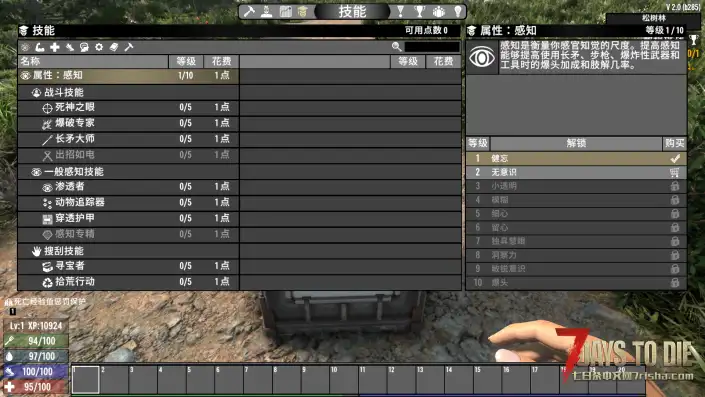Open the map tab icon in top bar
The image size is (705, 397).
point(286,11)
